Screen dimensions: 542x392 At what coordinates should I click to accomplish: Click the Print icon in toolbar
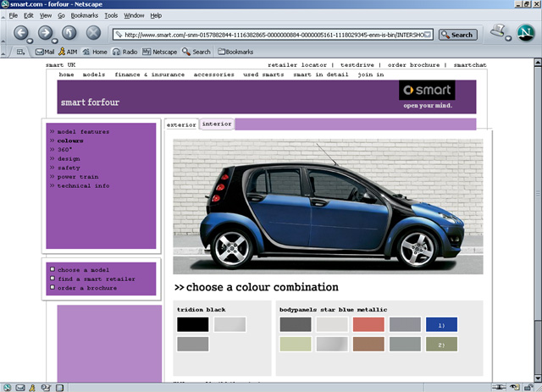[499, 34]
